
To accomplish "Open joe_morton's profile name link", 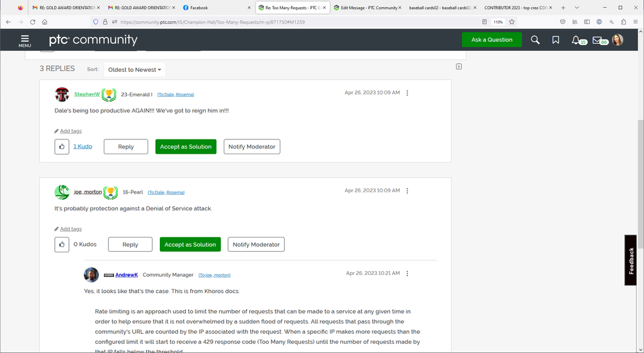I will pos(88,192).
